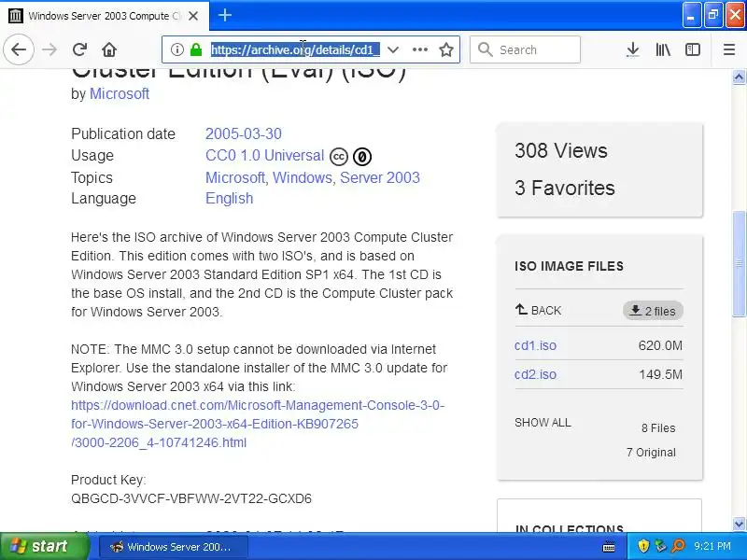Screen dimensions: 747x560
Task: Open the Downloads panel
Action: (633, 49)
